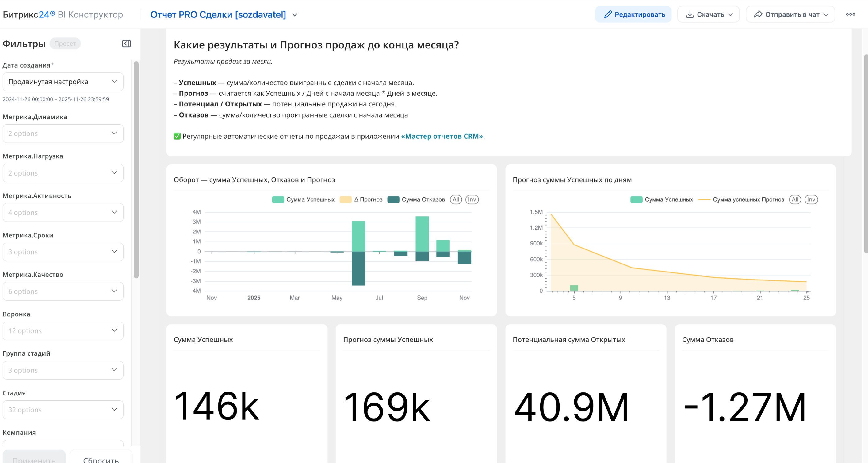The image size is (868, 463).
Task: Click the «All» legend button in Оборот chart
Action: click(456, 199)
